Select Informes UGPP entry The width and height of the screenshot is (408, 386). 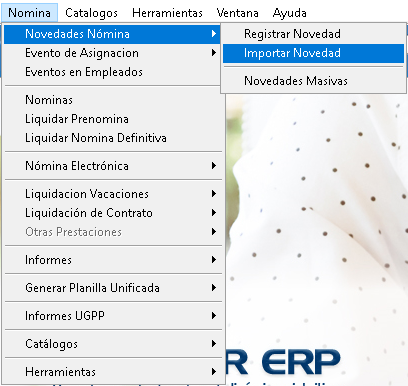[112, 316]
